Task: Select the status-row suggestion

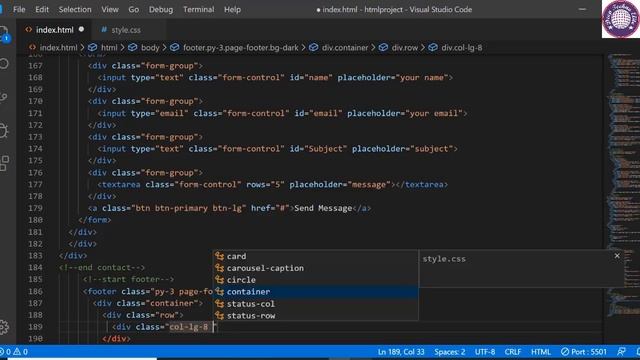Action: [316, 316]
